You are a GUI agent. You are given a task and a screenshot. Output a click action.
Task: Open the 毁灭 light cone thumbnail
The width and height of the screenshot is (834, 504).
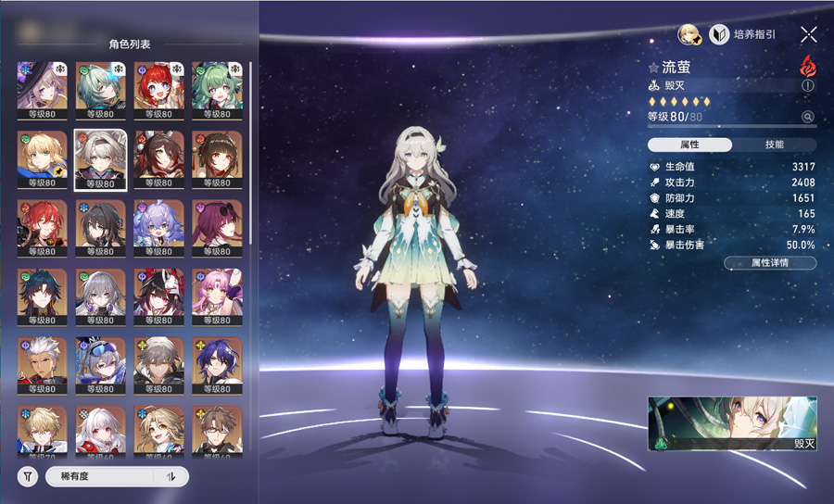(732, 423)
